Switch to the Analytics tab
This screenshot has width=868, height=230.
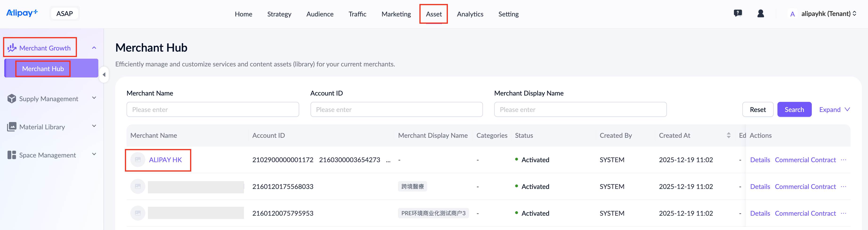click(x=470, y=14)
